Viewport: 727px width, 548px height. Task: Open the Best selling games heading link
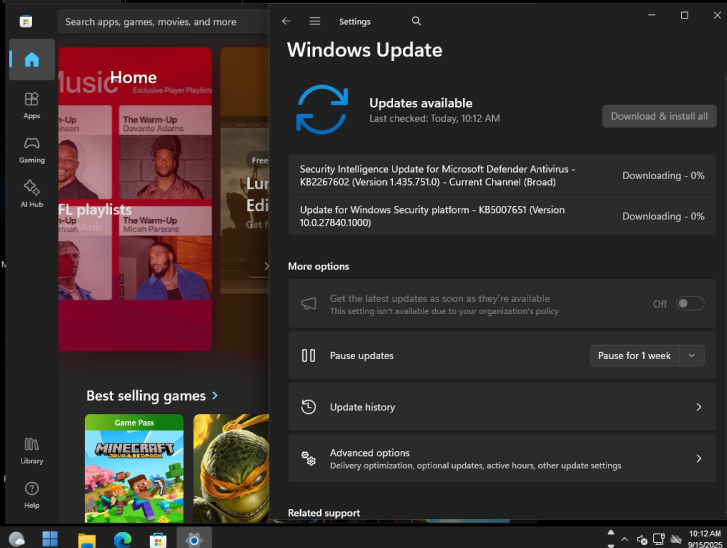coord(146,395)
